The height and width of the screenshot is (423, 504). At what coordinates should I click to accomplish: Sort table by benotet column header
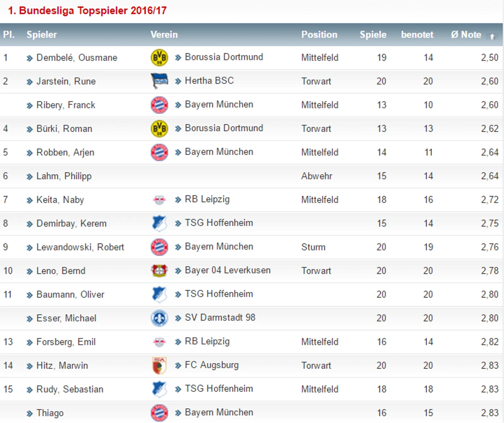(417, 35)
